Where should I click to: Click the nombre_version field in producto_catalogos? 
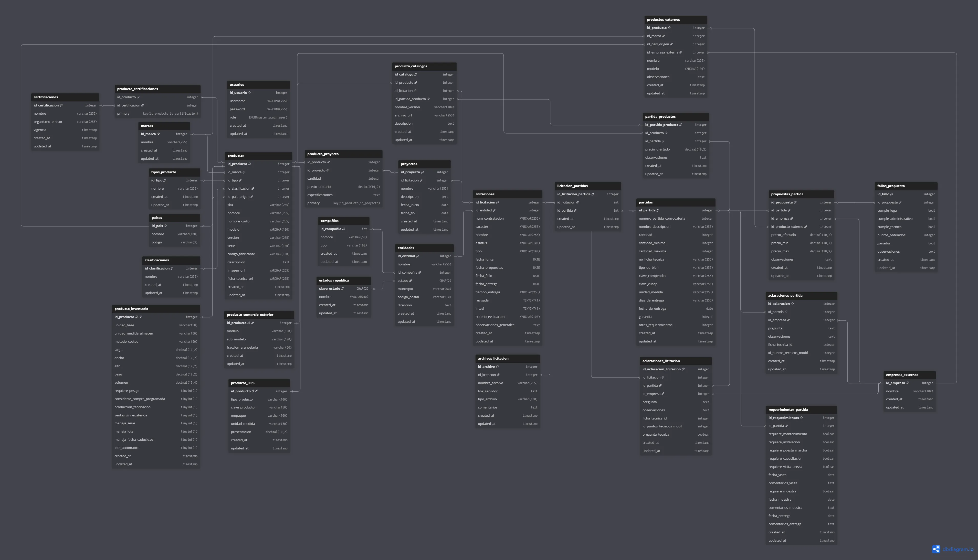pos(424,107)
